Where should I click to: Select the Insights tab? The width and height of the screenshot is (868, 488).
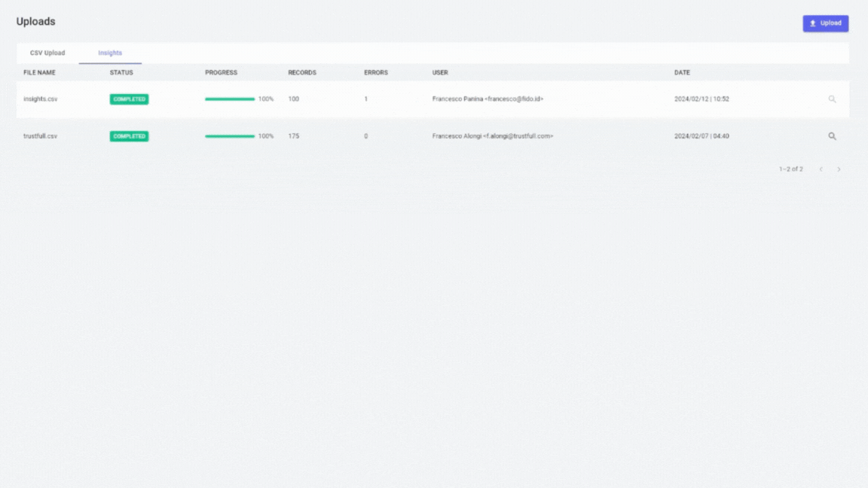[x=110, y=53]
